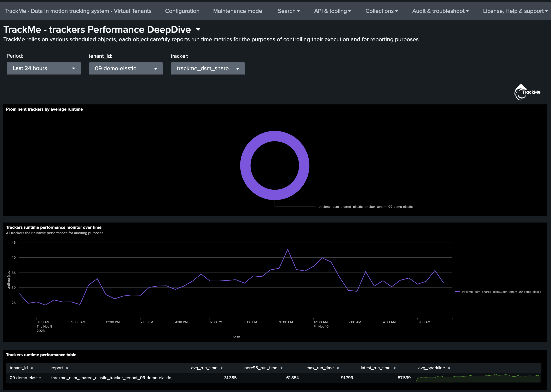Sort table by tenant_id column
The image size is (551, 392).
pyautogui.click(x=21, y=368)
